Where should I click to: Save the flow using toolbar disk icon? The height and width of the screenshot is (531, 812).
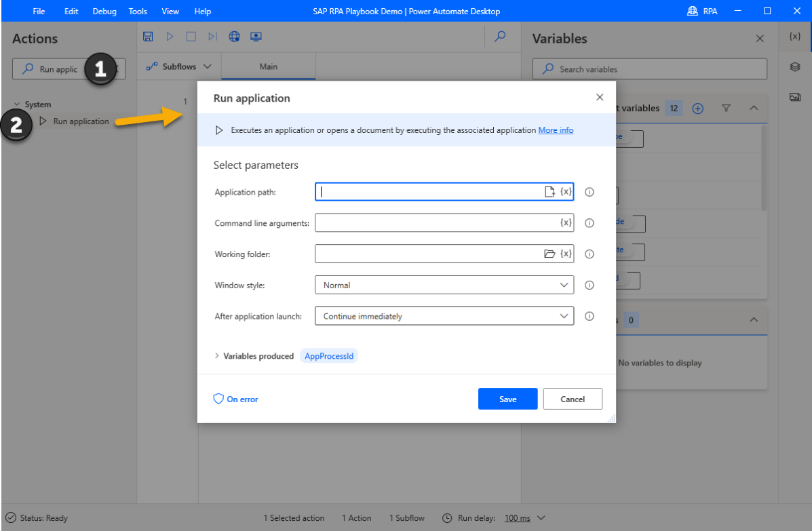[x=148, y=36]
